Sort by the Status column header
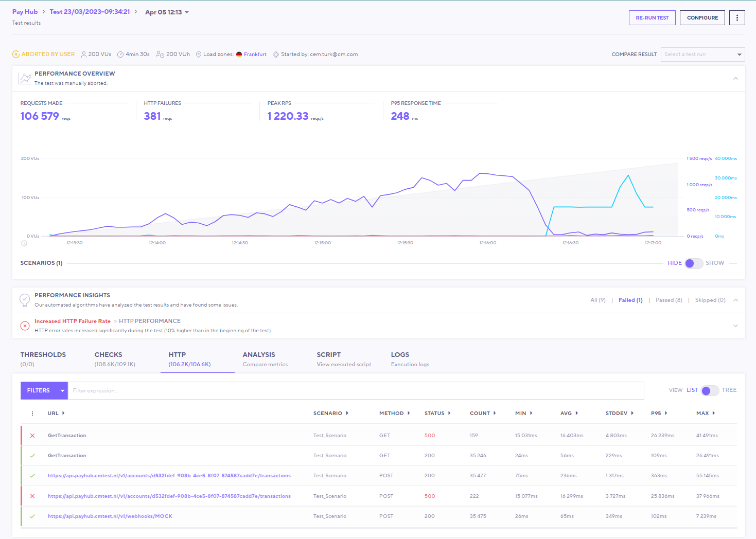Screen dimensions: 756x539 point(437,414)
